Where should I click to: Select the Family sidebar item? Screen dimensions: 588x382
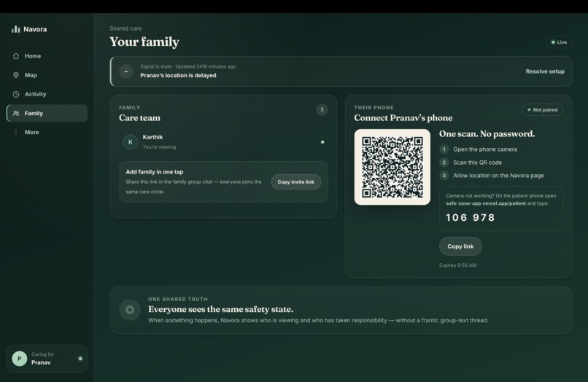tap(47, 113)
